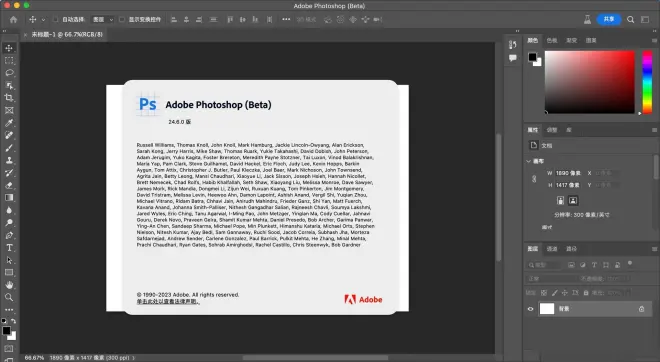Collapse the 画布 section chevron
Screen dimensions: 660x362
[x=529, y=161]
